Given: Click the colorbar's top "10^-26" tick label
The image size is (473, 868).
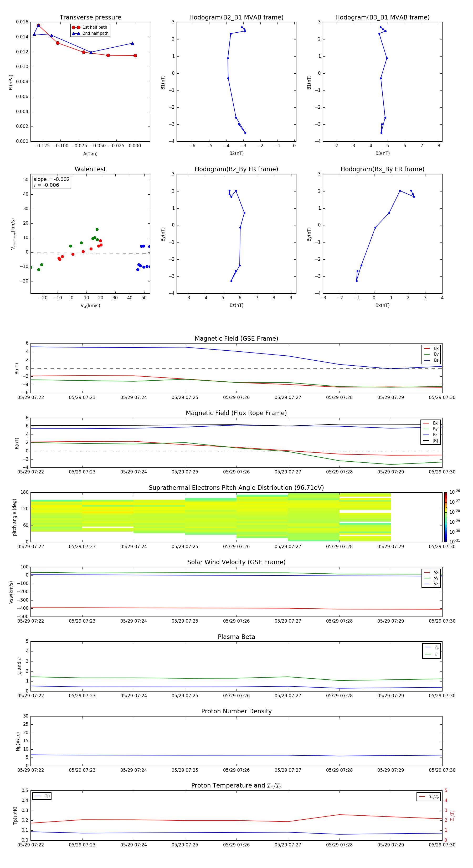Looking at the screenshot, I should pyautogui.click(x=454, y=492).
